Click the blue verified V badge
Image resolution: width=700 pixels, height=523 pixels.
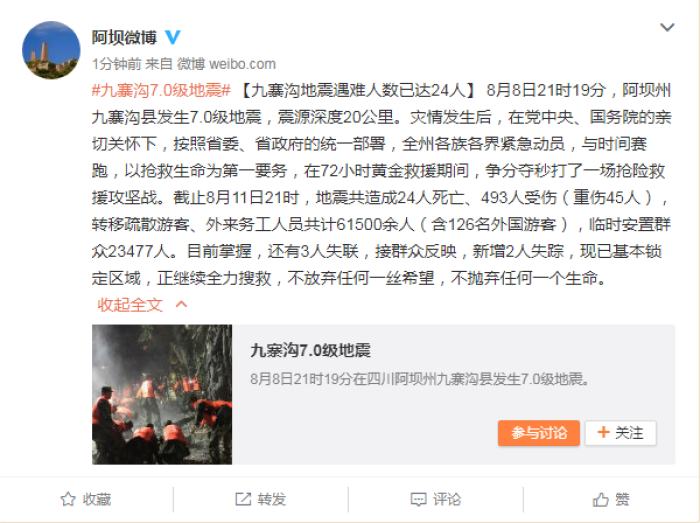(x=173, y=37)
